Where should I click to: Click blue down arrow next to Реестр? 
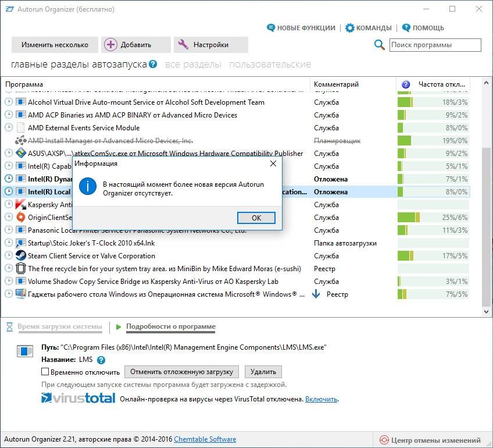(316, 294)
